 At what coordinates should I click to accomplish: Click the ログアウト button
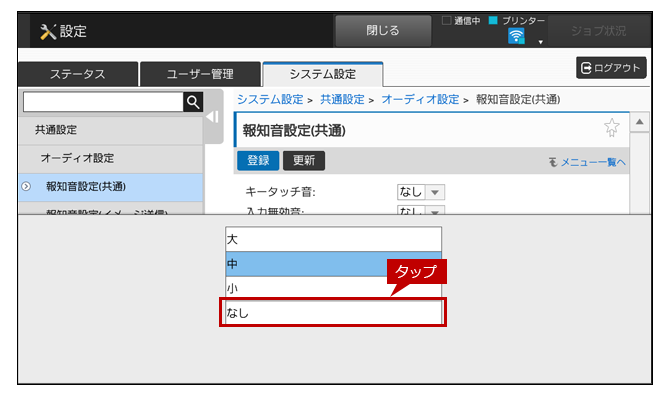coord(611,68)
